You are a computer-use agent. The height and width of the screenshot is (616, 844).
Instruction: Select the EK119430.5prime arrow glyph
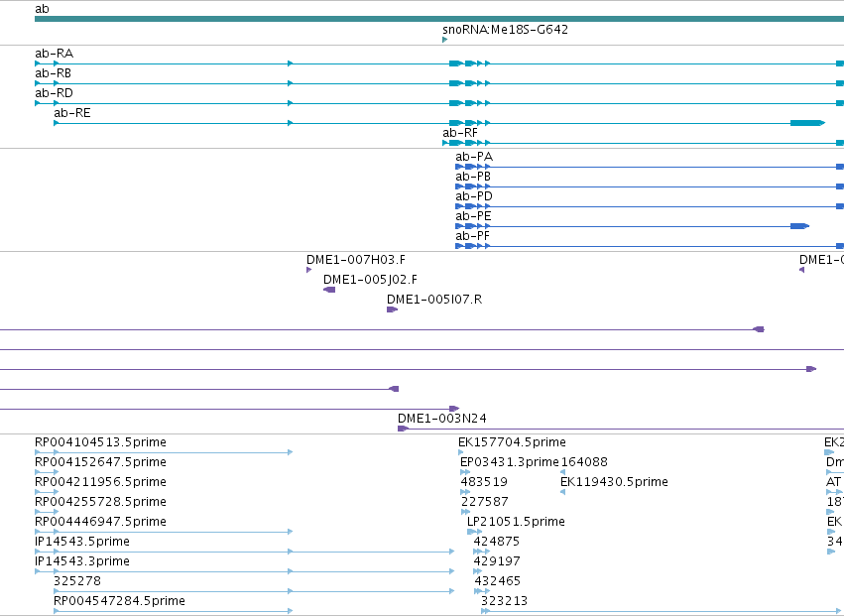pyautogui.click(x=563, y=492)
